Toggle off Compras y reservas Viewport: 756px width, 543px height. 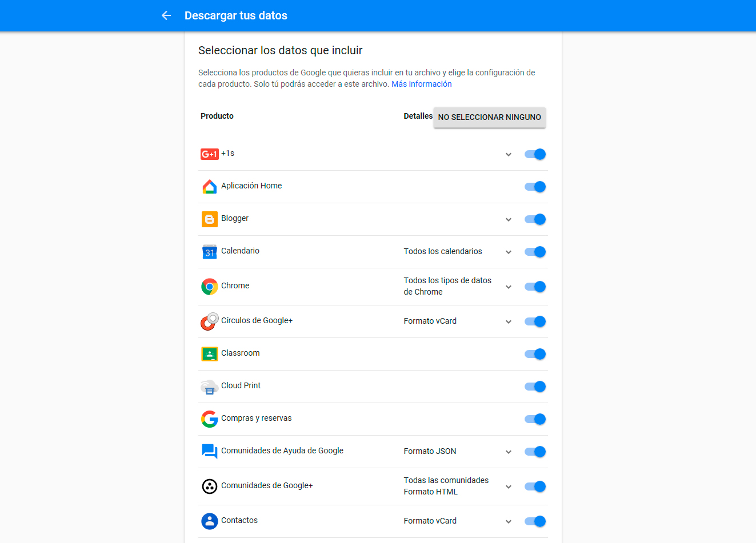pos(535,419)
